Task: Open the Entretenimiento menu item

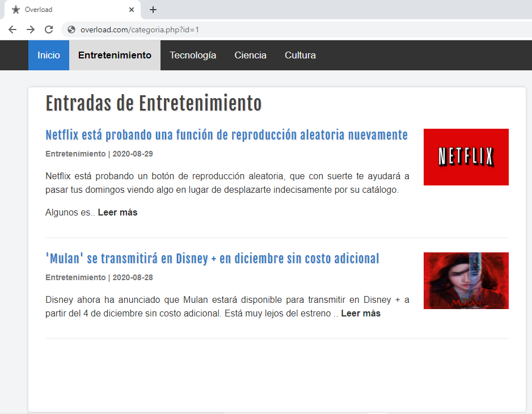Action: pos(115,56)
